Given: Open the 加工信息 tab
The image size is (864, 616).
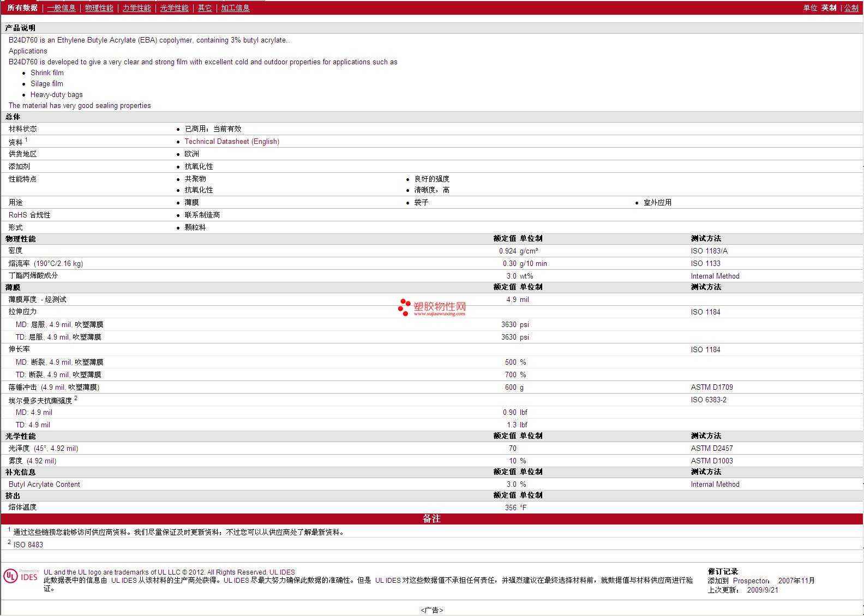Looking at the screenshot, I should coord(235,8).
